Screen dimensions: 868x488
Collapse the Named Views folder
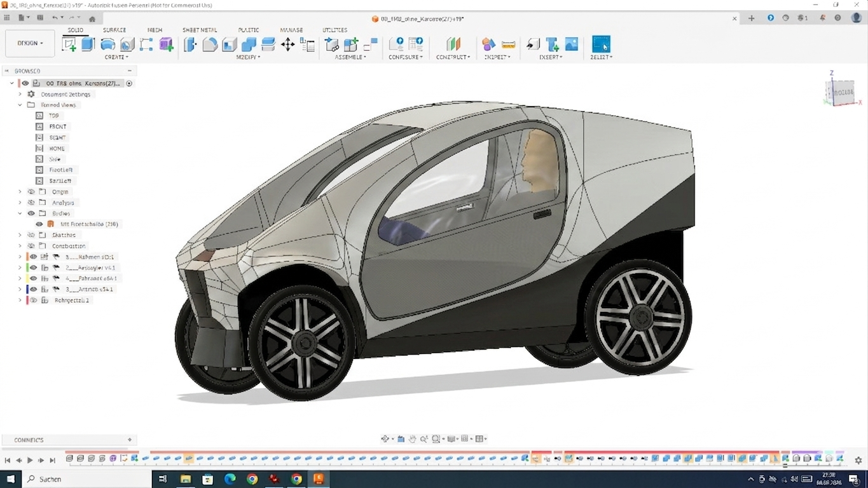pos(20,105)
